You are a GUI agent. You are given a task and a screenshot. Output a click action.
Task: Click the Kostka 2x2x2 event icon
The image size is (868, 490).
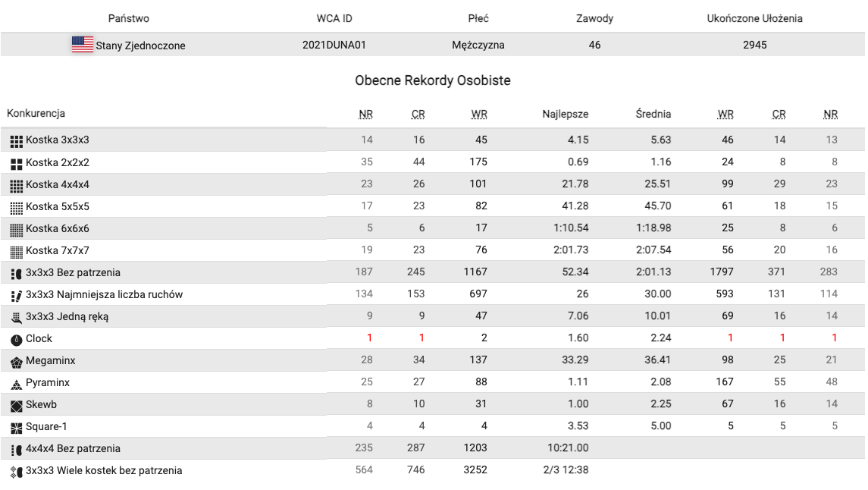point(17,163)
